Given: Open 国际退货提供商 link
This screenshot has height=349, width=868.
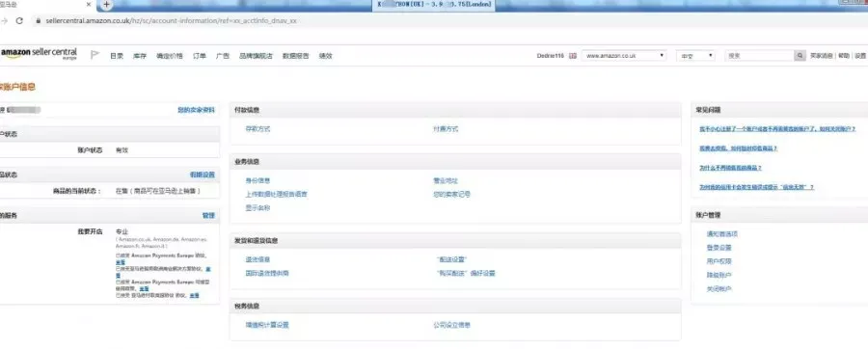Looking at the screenshot, I should [x=267, y=273].
